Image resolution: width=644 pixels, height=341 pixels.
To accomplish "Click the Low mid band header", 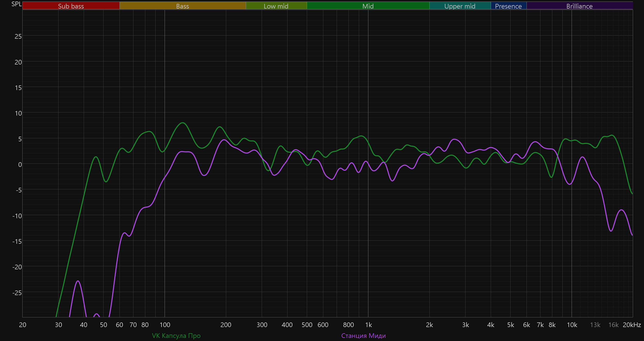I will click(x=276, y=6).
